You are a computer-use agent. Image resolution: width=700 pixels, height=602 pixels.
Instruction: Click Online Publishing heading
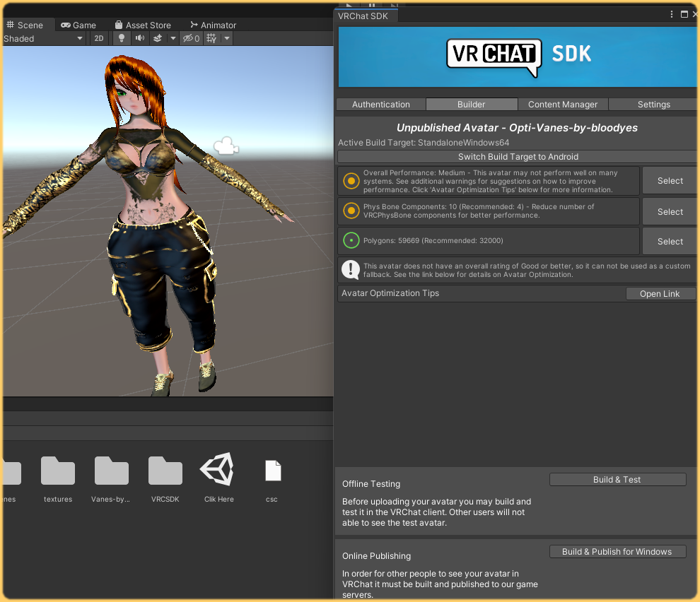pyautogui.click(x=376, y=556)
